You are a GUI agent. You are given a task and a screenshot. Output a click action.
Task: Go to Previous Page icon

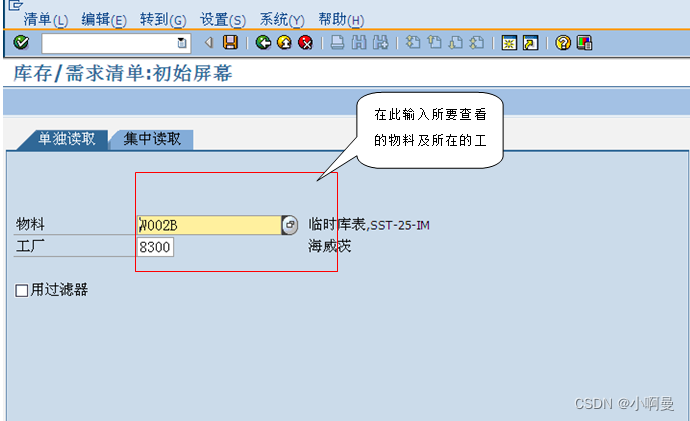[x=434, y=43]
